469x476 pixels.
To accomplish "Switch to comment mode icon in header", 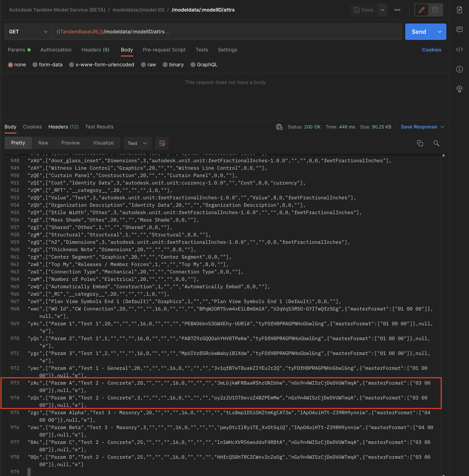I will click(x=435, y=10).
